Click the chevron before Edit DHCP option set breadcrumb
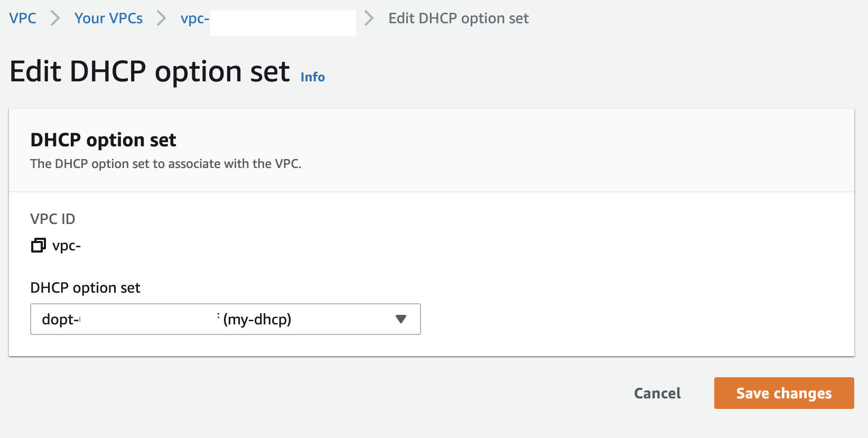868x438 pixels. (x=369, y=18)
